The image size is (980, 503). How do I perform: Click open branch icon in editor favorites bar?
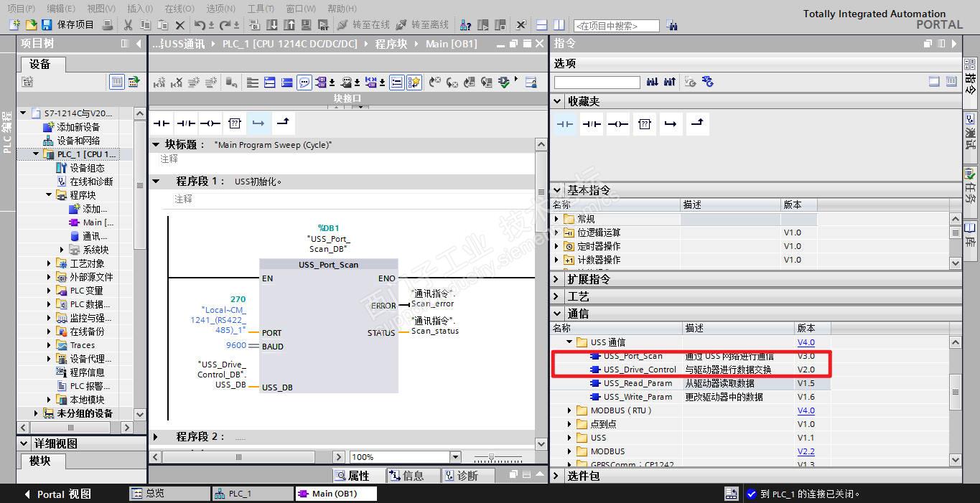coord(259,123)
